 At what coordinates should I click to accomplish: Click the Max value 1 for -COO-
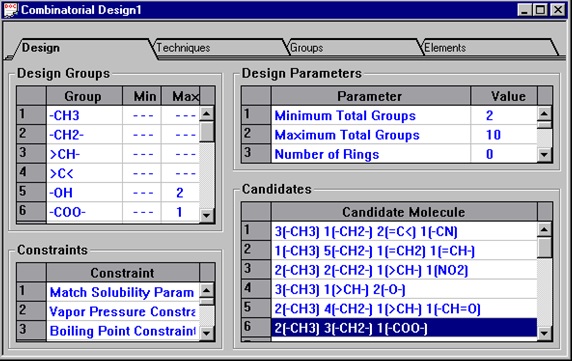point(180,212)
